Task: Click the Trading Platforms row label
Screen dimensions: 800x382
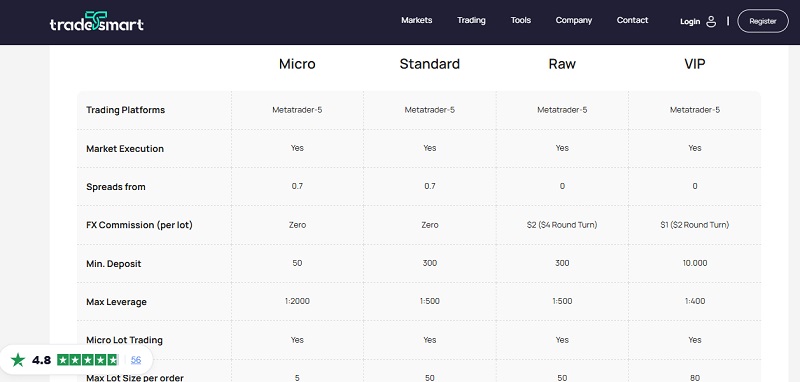Action: tap(126, 110)
